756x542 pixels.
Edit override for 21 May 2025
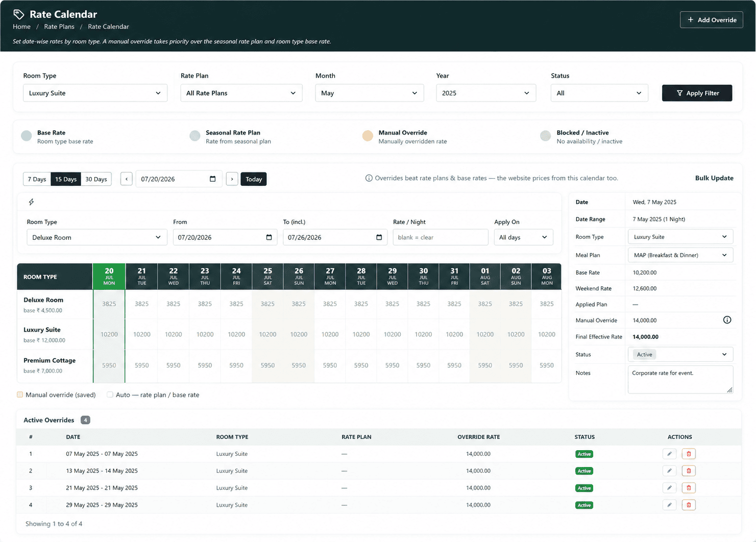coord(669,488)
